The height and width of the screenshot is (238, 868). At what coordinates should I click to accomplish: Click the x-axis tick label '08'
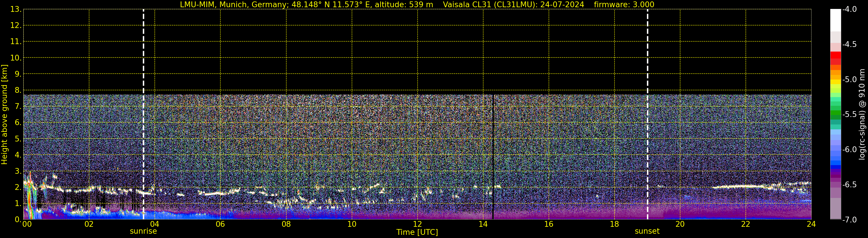(x=286, y=224)
